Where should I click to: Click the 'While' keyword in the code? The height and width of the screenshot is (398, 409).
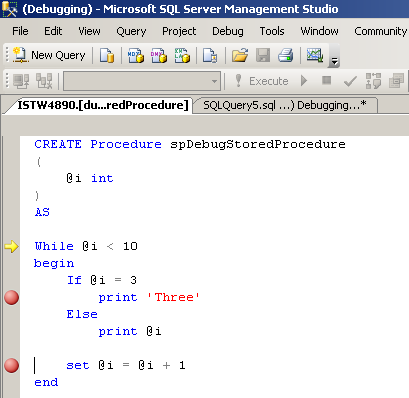pyautogui.click(x=54, y=246)
